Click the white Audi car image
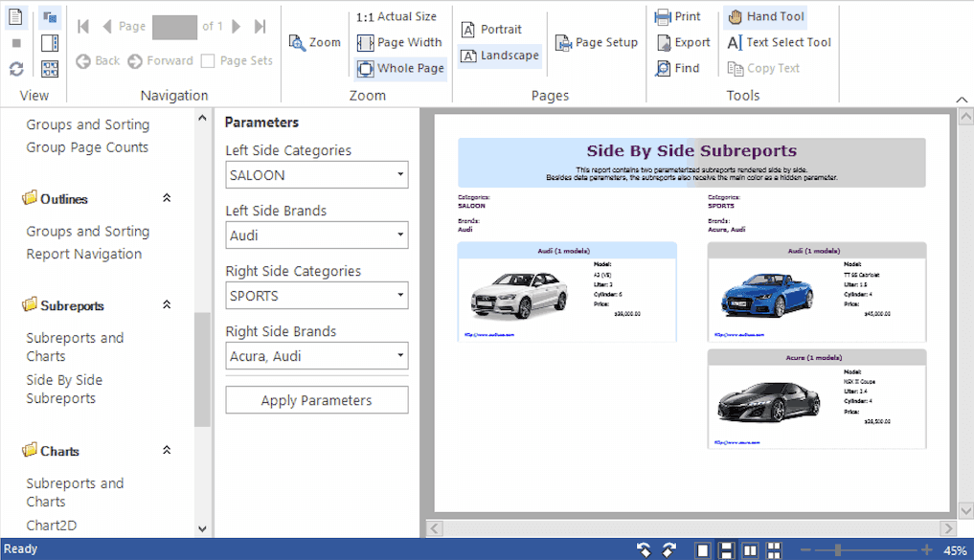This screenshot has height=560, width=974. coord(519,296)
